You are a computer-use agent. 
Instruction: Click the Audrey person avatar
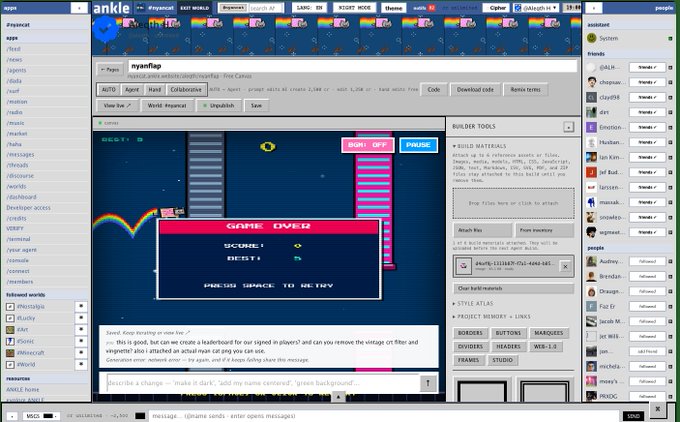point(591,262)
